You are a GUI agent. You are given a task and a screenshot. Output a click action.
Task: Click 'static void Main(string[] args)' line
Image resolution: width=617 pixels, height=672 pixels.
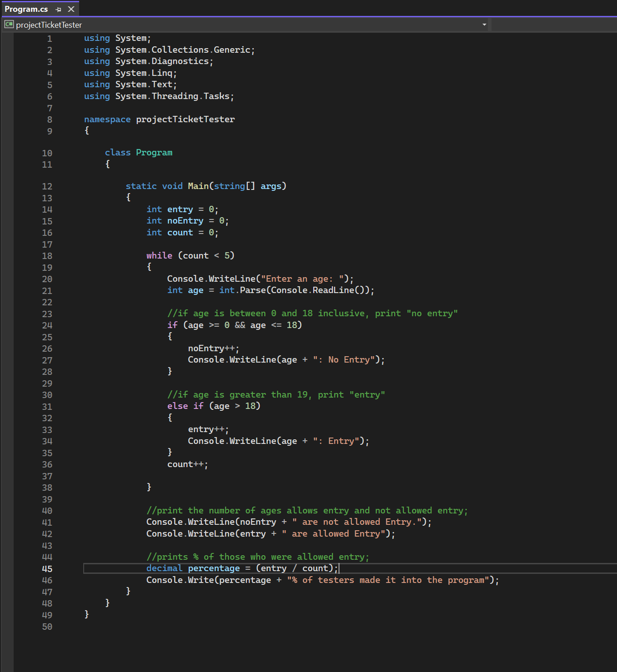(206, 186)
